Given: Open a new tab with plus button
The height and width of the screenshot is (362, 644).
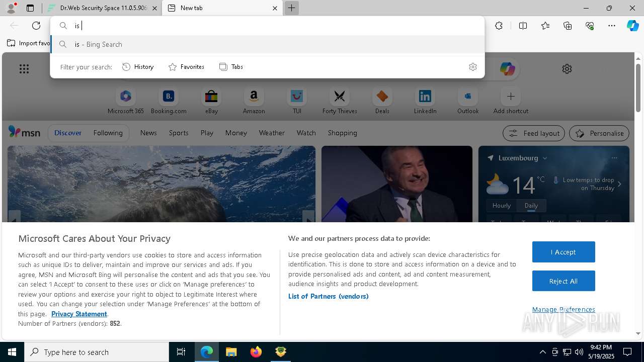Looking at the screenshot, I should 291,8.
